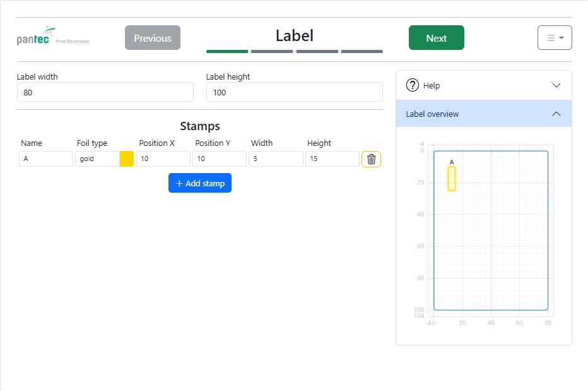Click the Help title text

pos(432,86)
